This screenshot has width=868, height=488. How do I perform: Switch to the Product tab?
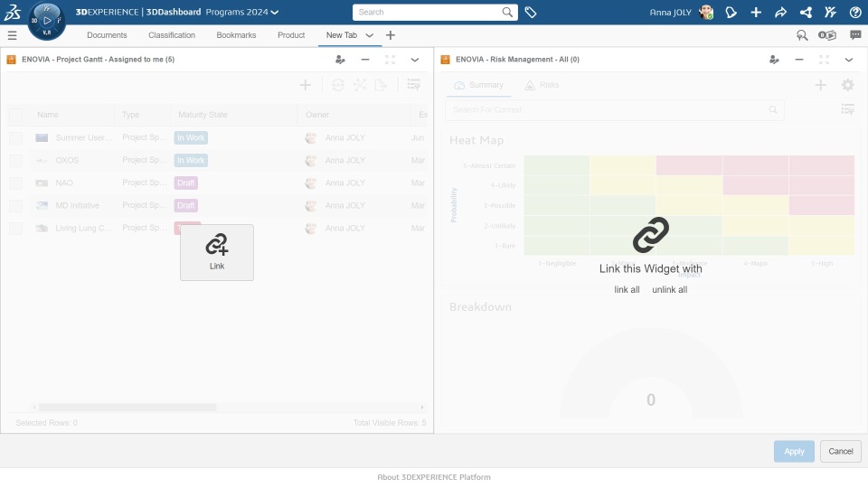point(291,35)
